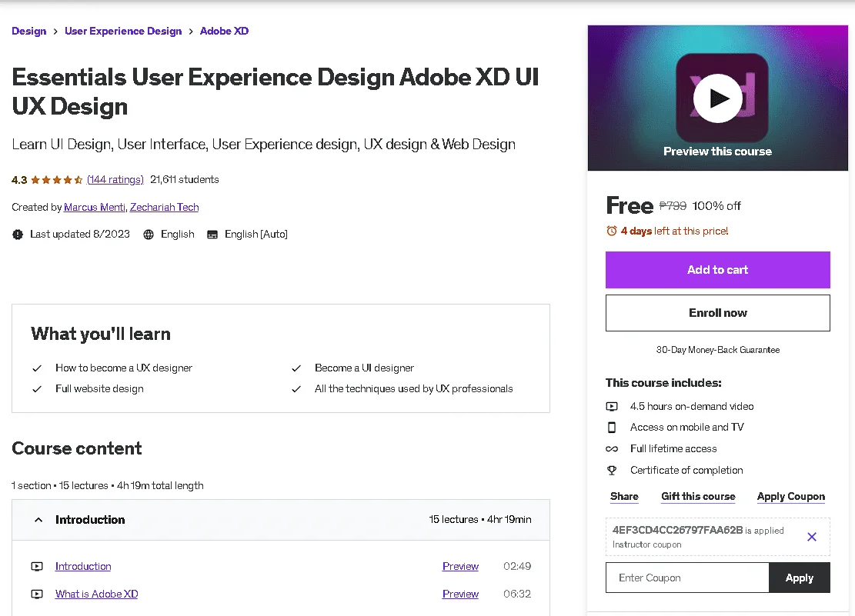The width and height of the screenshot is (855, 616).
Task: Click the coupon code 4EF3CD4CC26797FAA62B text
Action: coord(677,530)
